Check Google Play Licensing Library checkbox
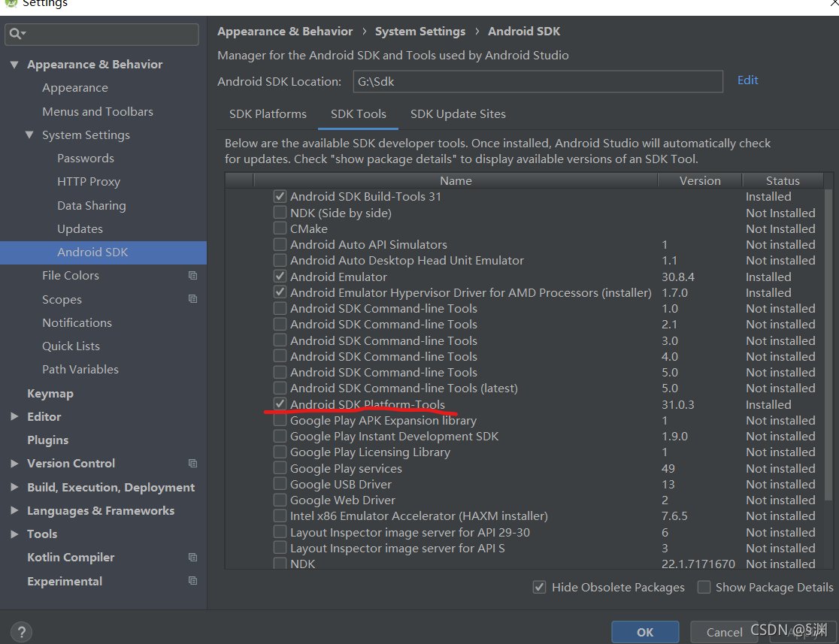This screenshot has height=644, width=839. coord(280,452)
